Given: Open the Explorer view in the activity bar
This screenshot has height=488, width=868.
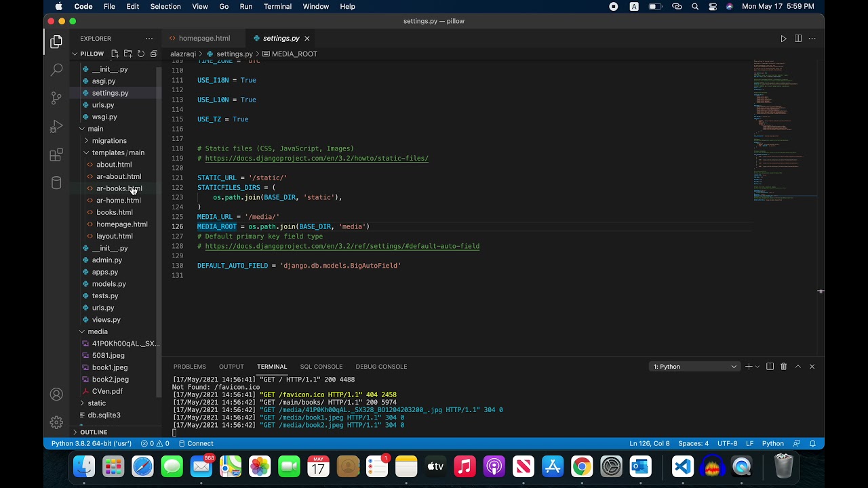Looking at the screenshot, I should pyautogui.click(x=56, y=43).
